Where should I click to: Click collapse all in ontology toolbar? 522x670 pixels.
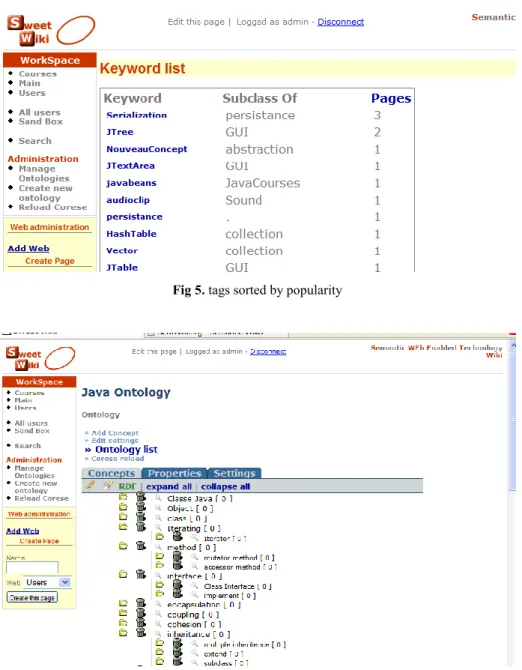tap(226, 486)
